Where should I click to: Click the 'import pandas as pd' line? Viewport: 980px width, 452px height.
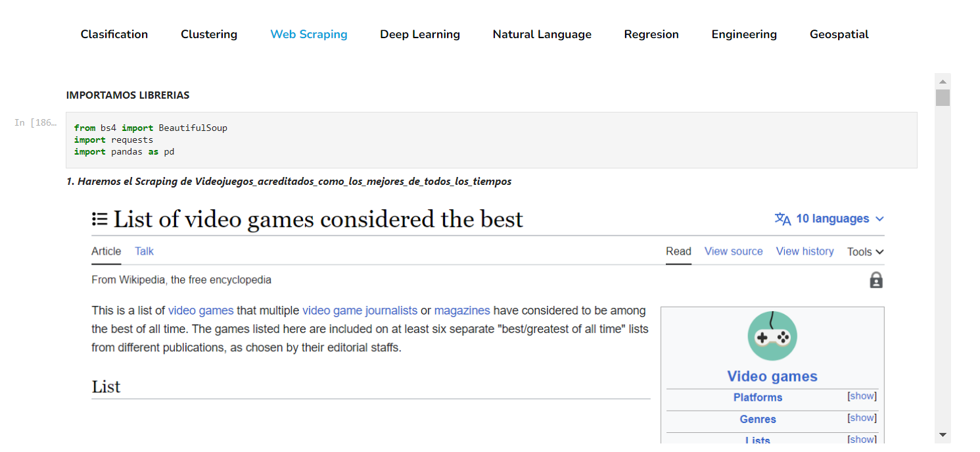tap(124, 152)
